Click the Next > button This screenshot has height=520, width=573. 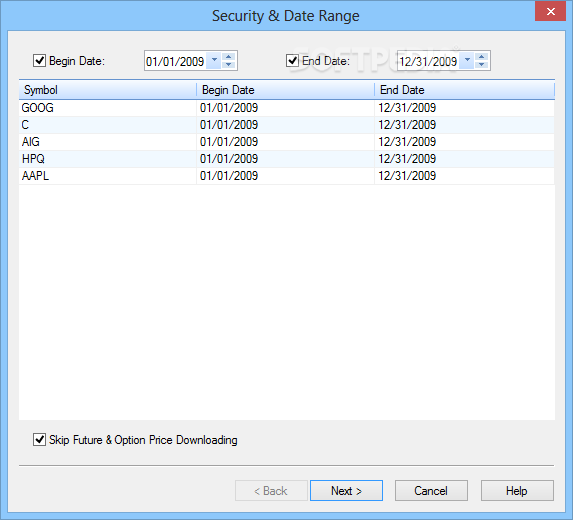click(x=346, y=490)
